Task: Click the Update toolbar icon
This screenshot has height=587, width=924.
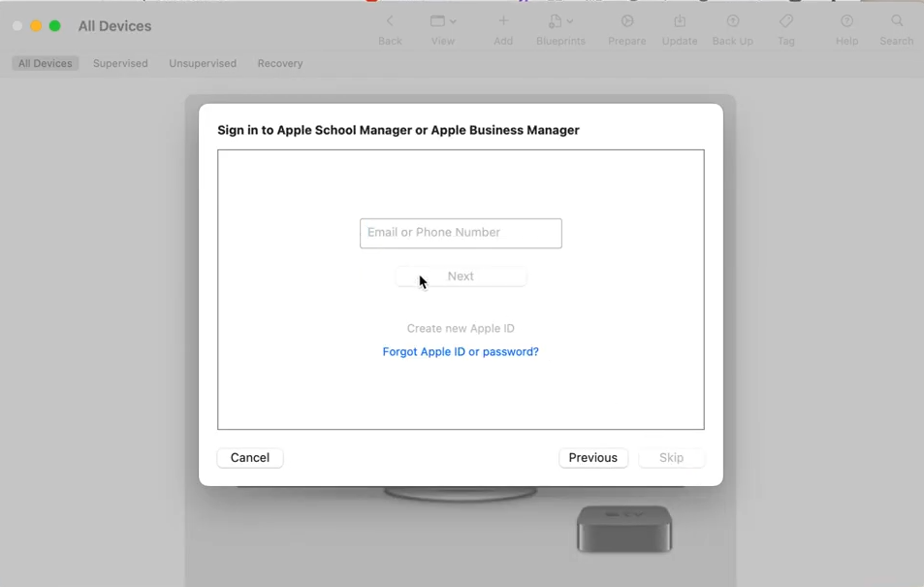Action: click(680, 21)
